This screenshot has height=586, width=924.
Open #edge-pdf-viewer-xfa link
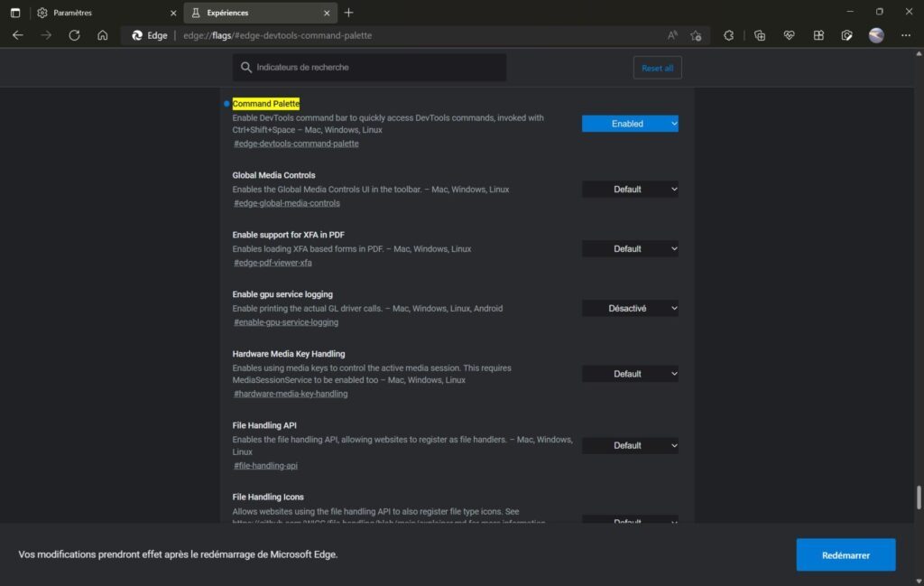pos(273,263)
